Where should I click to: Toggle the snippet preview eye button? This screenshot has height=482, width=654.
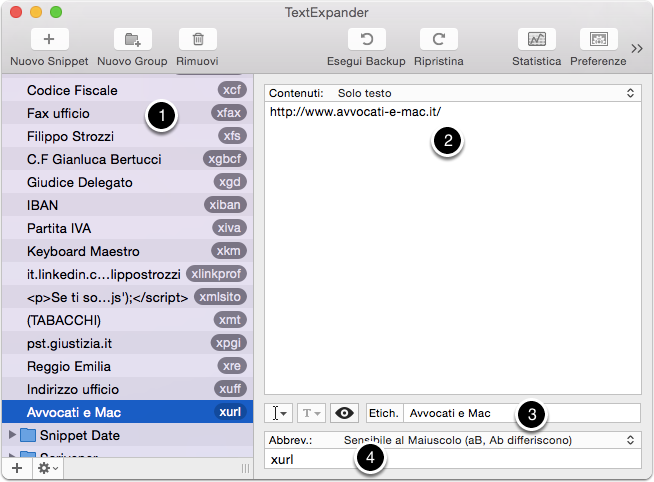coord(344,413)
